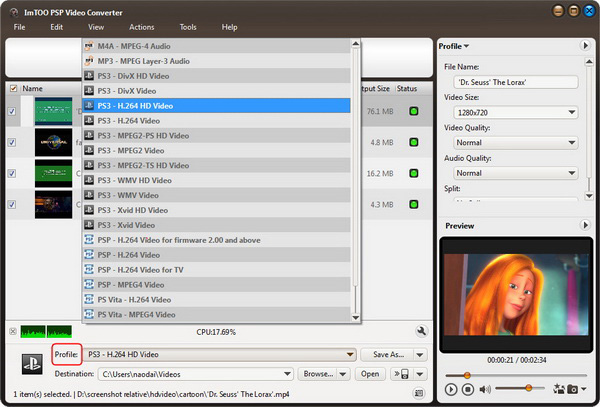600x407 pixels.
Task: Click the Browse... button
Action: tap(318, 374)
